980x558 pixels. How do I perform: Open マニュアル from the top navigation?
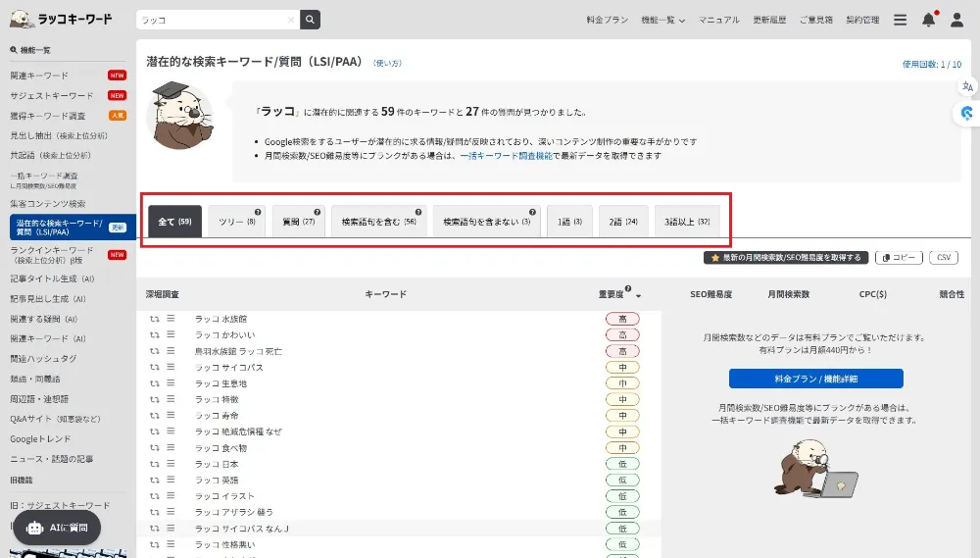tap(718, 20)
